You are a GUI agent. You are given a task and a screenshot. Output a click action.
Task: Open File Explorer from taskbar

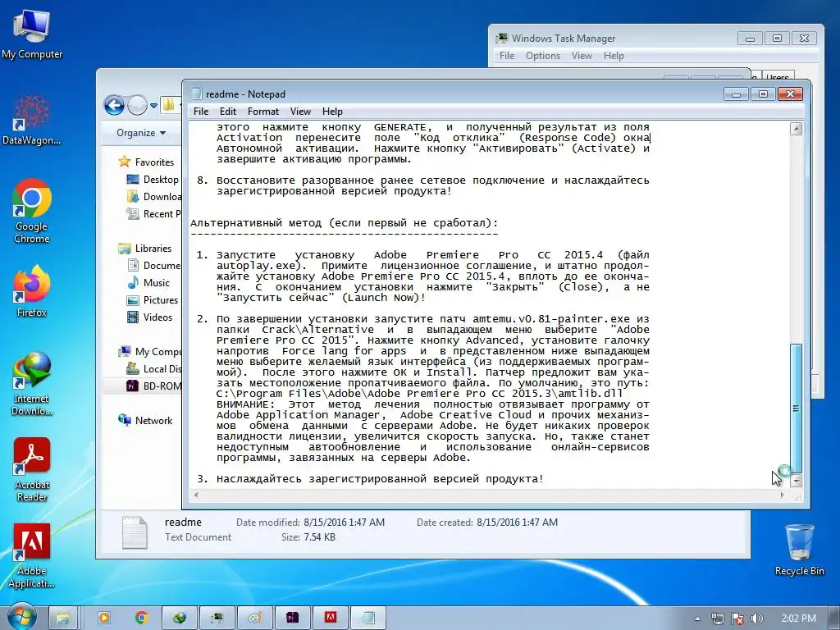pos(64,619)
